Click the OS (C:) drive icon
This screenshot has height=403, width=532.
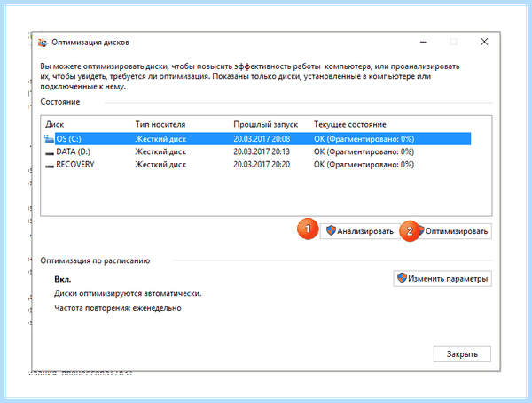[x=49, y=139]
